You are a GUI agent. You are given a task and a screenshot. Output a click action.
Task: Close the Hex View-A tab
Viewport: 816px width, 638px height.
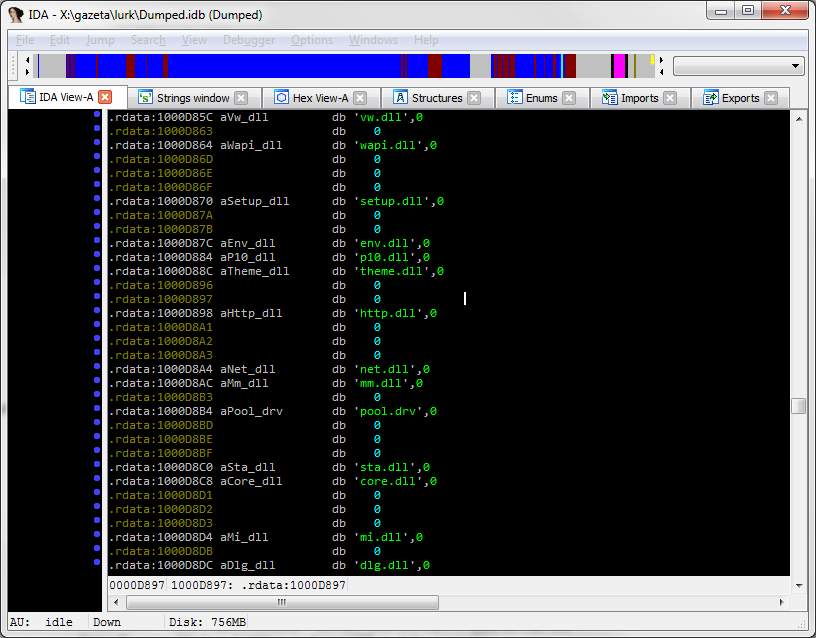360,98
